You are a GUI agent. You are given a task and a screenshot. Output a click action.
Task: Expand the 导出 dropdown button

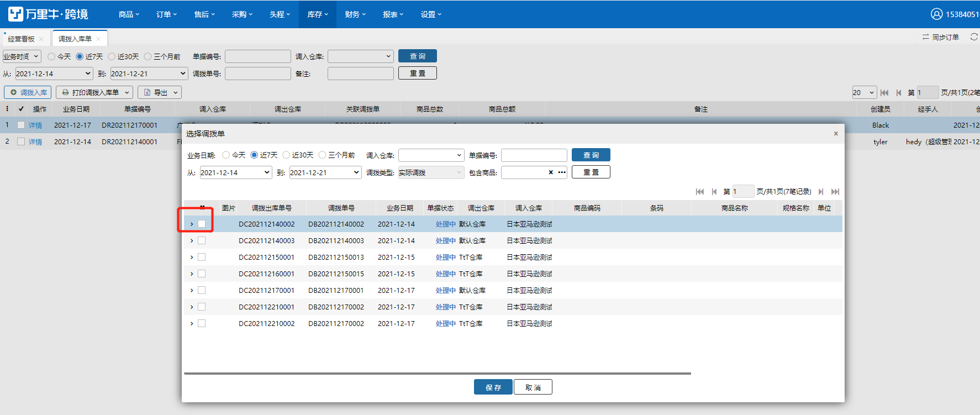tap(160, 92)
